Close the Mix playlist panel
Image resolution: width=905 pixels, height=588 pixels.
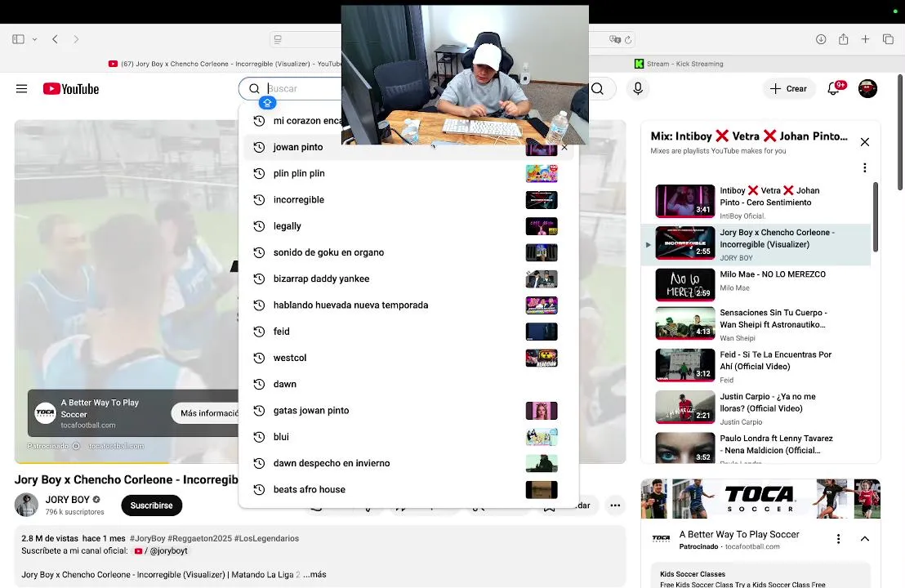point(865,142)
